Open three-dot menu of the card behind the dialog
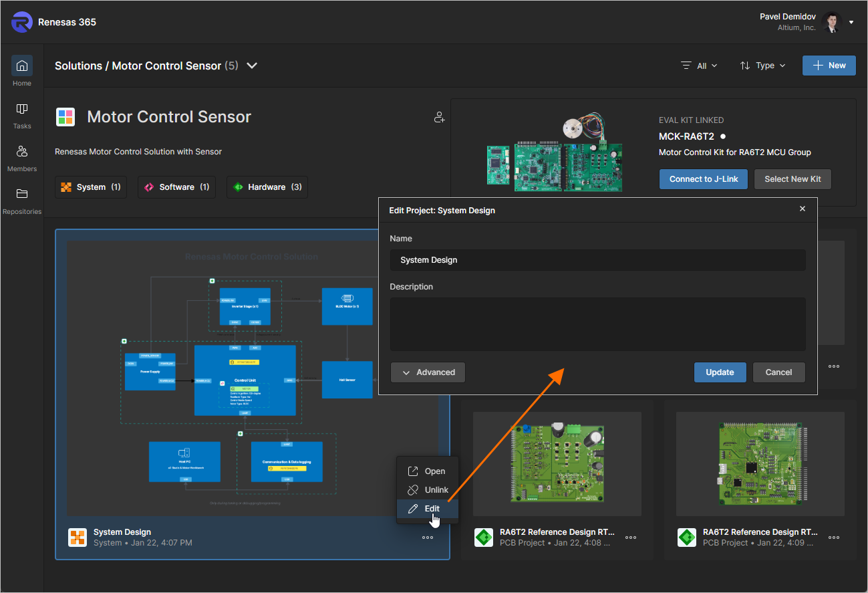This screenshot has width=868, height=593. point(834,366)
